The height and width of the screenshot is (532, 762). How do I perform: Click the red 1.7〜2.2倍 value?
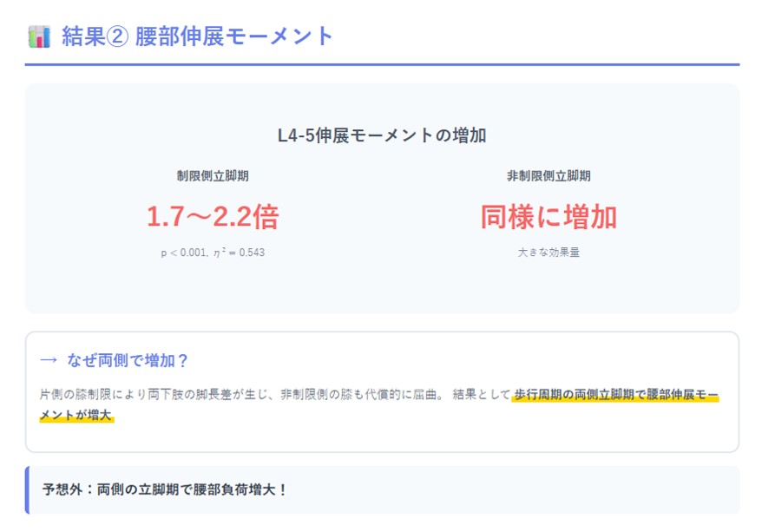(x=213, y=217)
